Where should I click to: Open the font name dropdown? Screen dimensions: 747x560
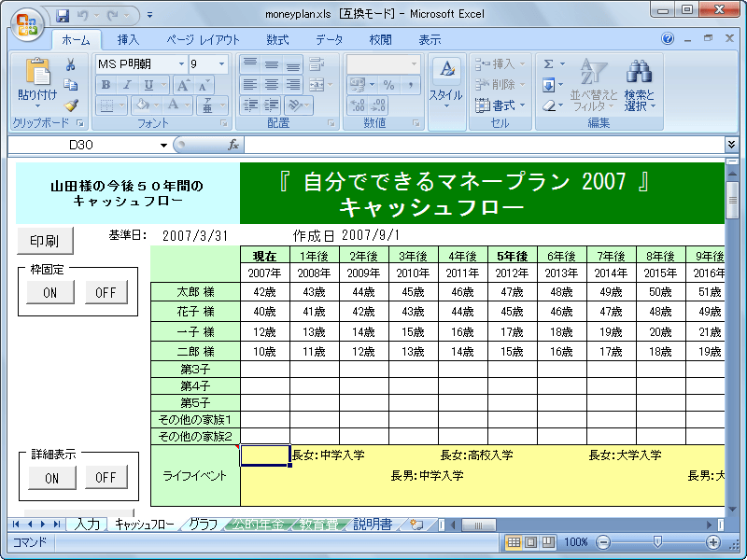pos(181,63)
